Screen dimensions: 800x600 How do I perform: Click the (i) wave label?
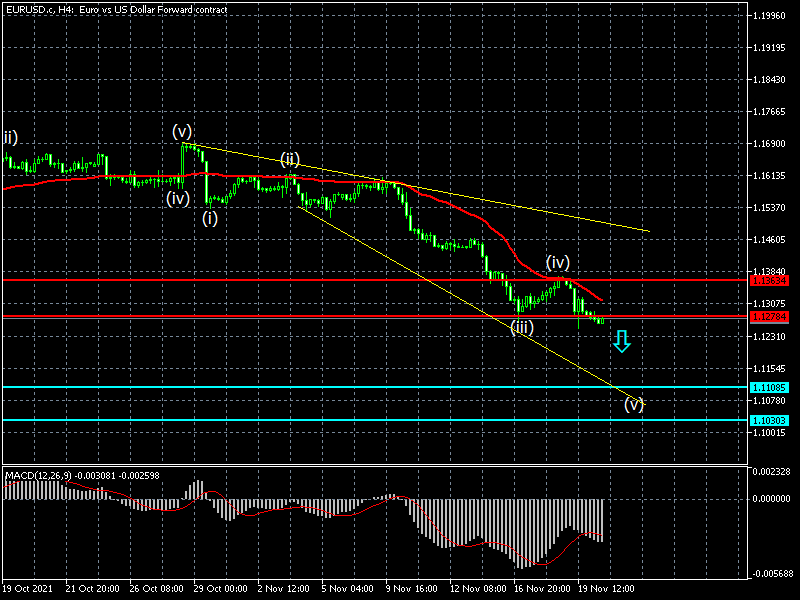pos(209,218)
